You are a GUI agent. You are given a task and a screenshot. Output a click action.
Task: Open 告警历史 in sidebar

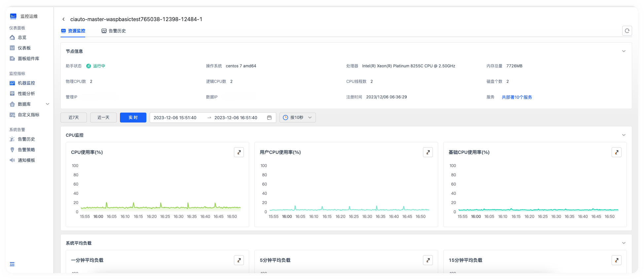click(x=26, y=139)
